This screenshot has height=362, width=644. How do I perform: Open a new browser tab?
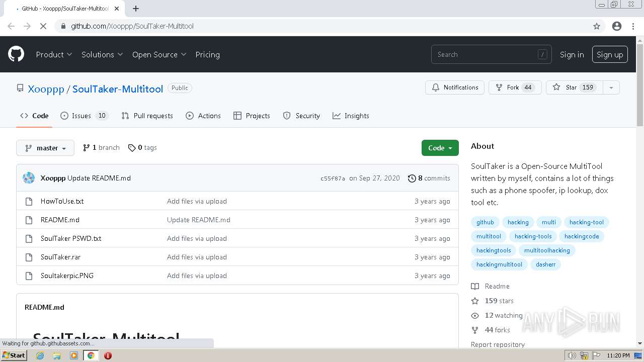coord(136,9)
